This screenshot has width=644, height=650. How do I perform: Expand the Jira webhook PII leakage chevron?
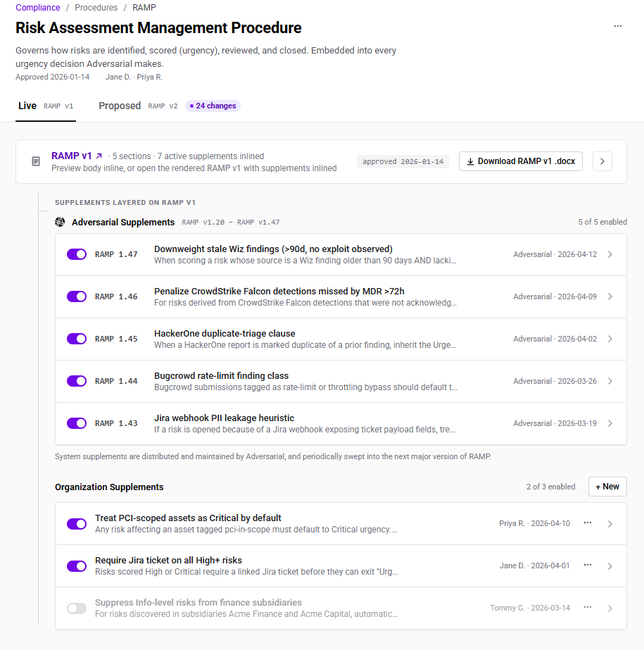[x=610, y=424]
